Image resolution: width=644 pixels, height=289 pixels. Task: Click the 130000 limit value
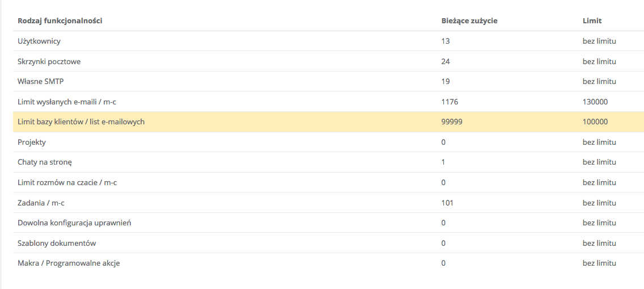click(x=595, y=102)
